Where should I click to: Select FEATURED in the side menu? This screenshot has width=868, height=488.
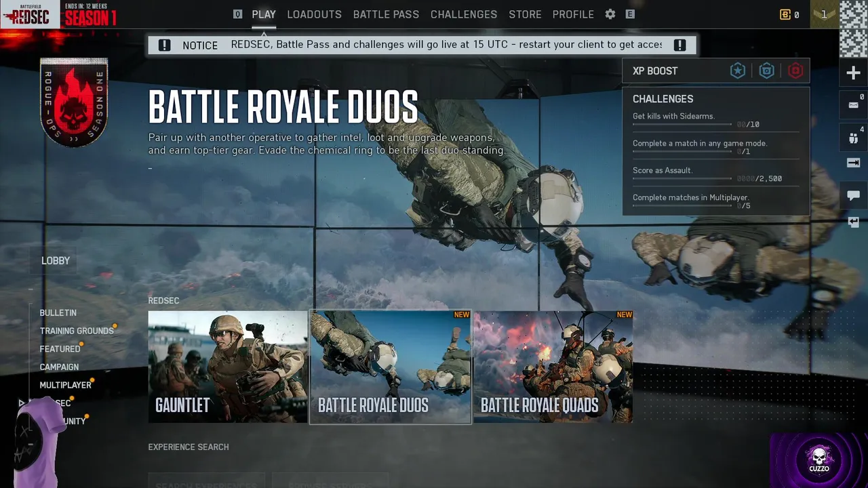click(x=60, y=349)
